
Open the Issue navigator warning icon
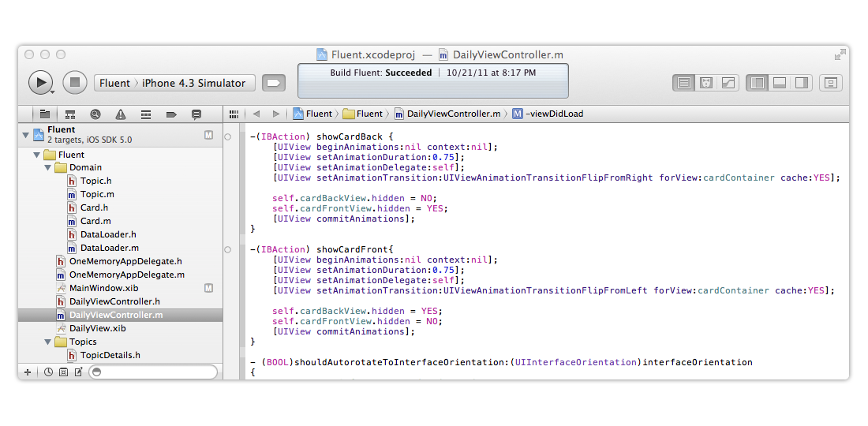pyautogui.click(x=120, y=114)
